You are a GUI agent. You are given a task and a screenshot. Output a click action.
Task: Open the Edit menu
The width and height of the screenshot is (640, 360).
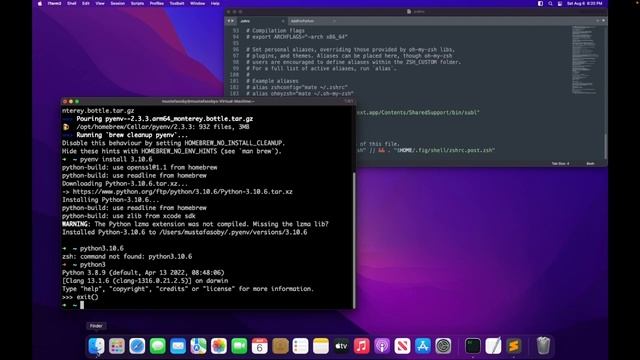click(x=86, y=3)
